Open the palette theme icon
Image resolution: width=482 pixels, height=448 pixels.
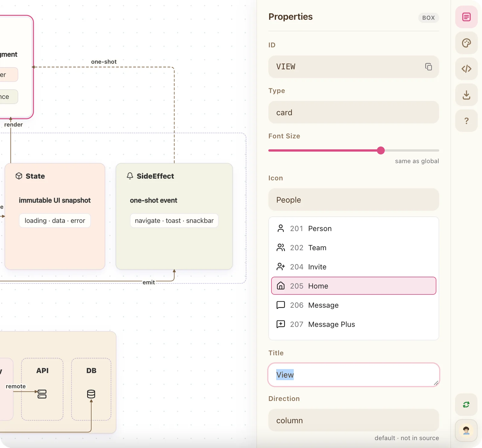tap(466, 43)
